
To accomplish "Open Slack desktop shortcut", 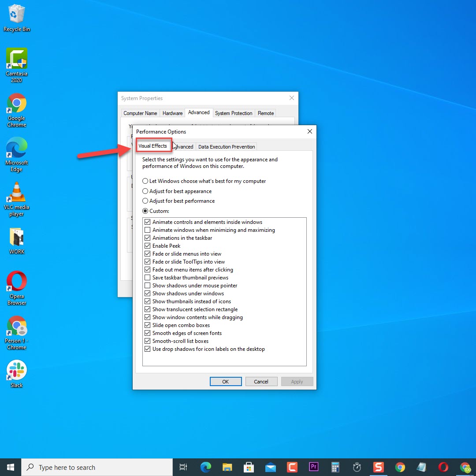I will pos(17,371).
